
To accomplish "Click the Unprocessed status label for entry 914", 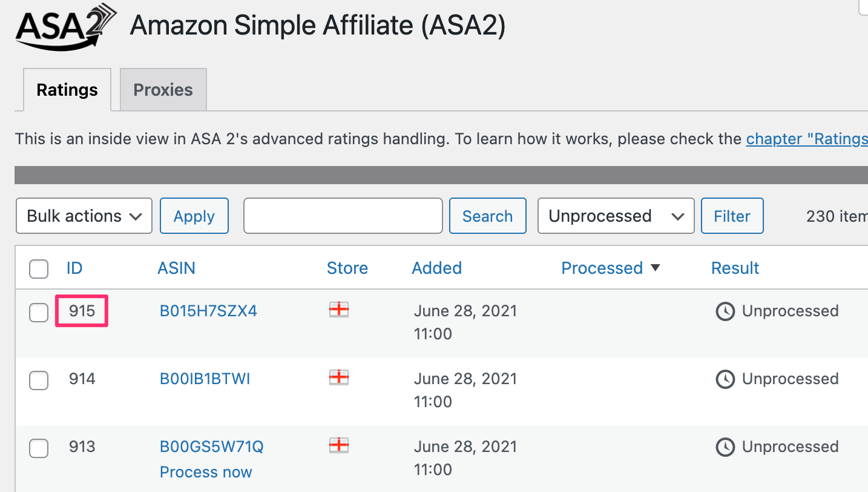I will click(791, 379).
